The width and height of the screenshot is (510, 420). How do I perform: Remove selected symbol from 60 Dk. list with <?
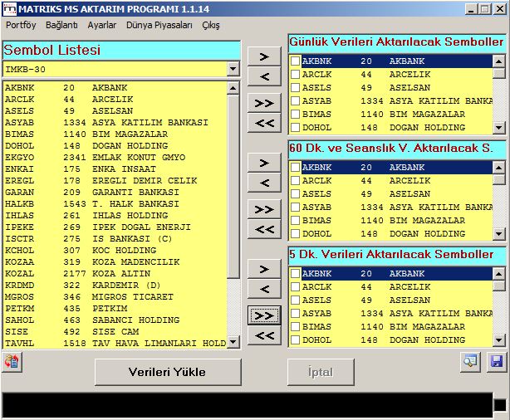(x=264, y=183)
